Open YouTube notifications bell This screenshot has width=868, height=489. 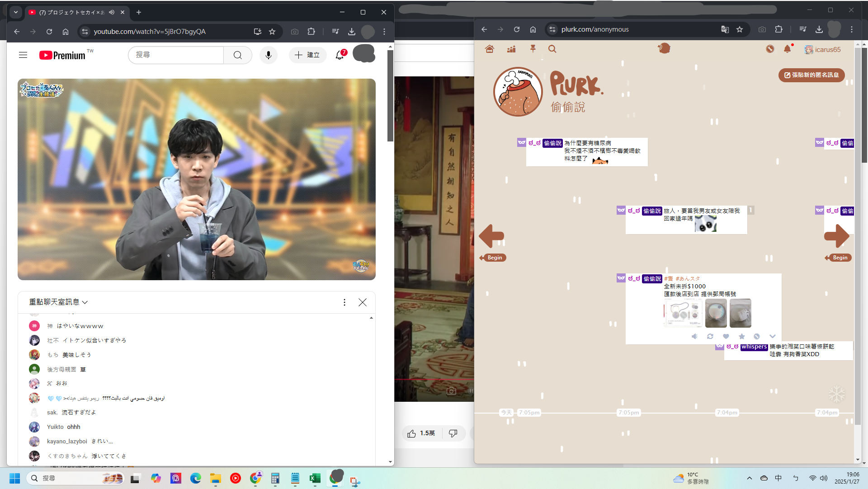tap(340, 55)
